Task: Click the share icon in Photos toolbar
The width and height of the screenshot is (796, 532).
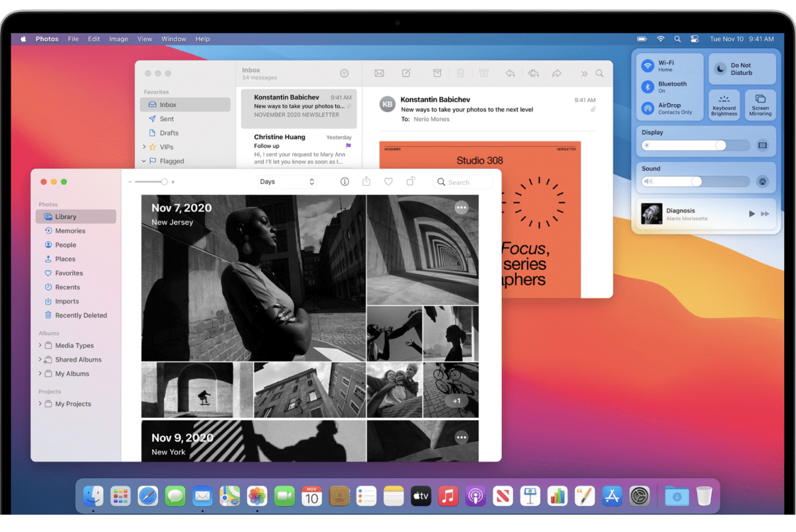Action: [366, 182]
